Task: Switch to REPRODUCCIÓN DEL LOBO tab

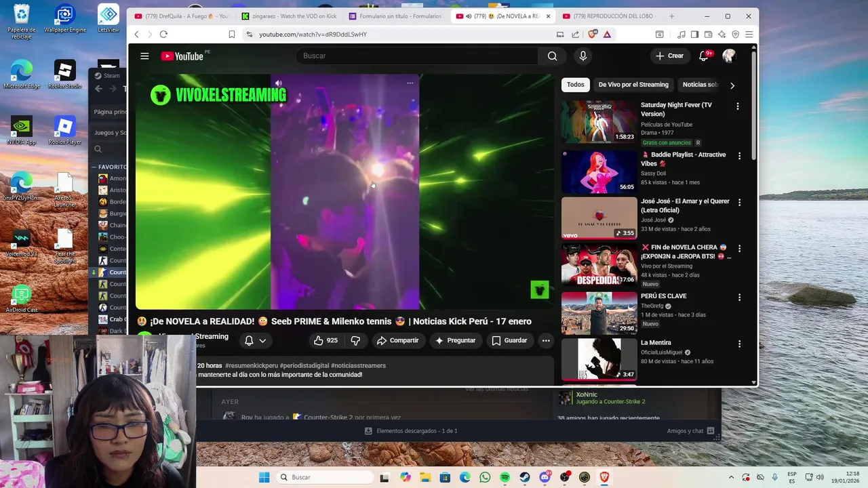Action: click(x=610, y=16)
